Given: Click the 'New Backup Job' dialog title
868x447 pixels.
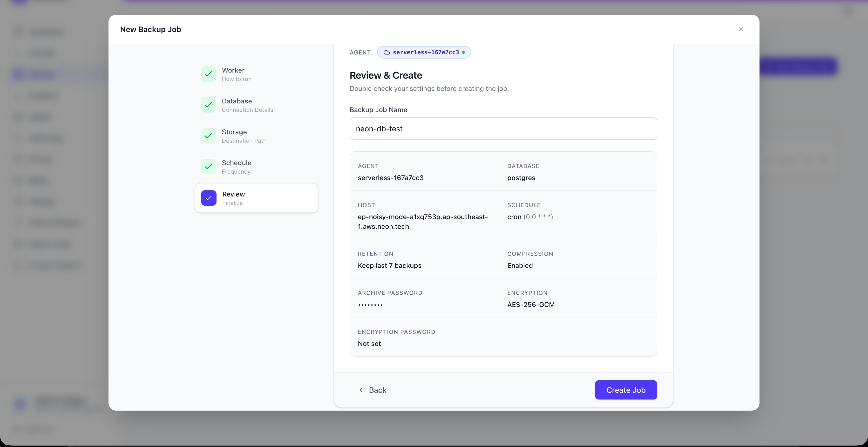Looking at the screenshot, I should (x=151, y=29).
